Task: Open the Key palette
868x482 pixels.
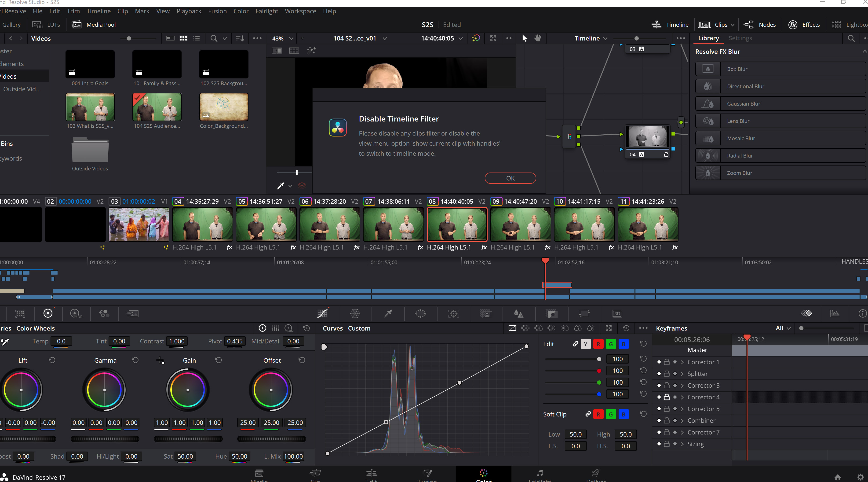Action: (551, 313)
